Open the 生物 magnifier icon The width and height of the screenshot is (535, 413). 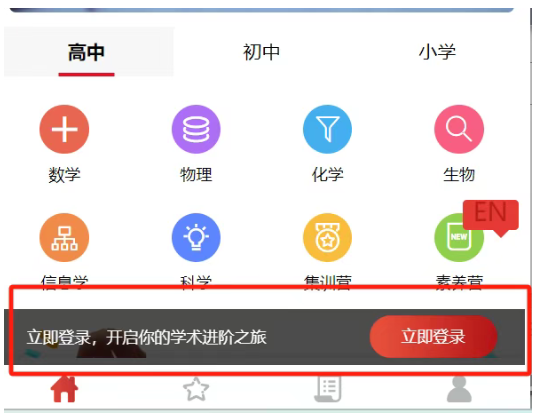(459, 129)
